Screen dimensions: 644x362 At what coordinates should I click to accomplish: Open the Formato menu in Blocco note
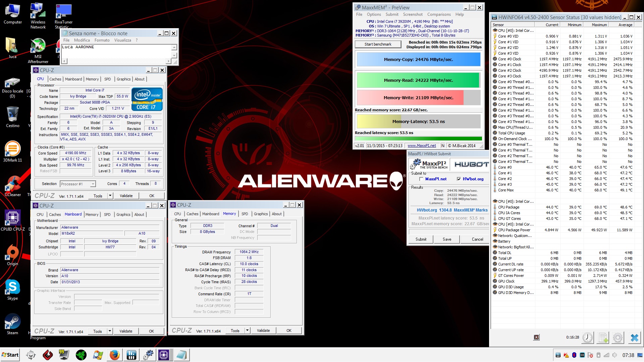point(102,40)
